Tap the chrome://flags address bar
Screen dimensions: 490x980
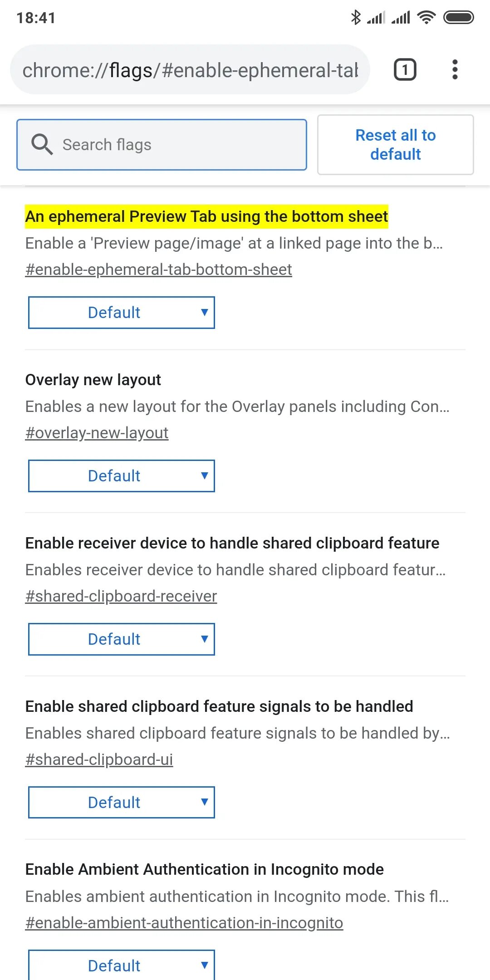(190, 70)
